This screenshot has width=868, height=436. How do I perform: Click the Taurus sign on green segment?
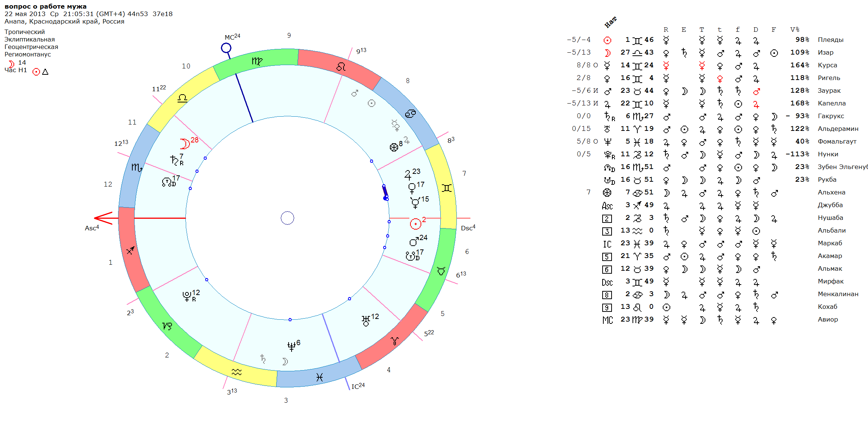(441, 271)
